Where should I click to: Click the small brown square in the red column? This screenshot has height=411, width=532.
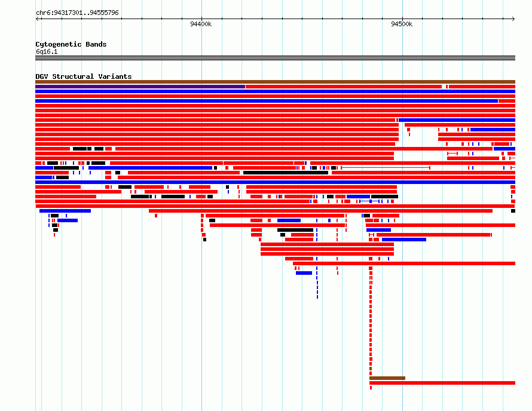[371, 369]
